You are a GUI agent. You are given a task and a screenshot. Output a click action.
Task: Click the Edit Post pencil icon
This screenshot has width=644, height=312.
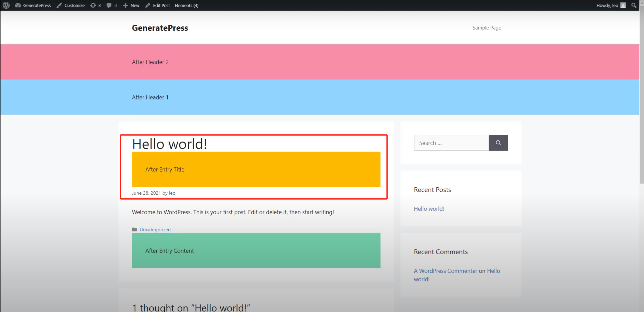148,5
